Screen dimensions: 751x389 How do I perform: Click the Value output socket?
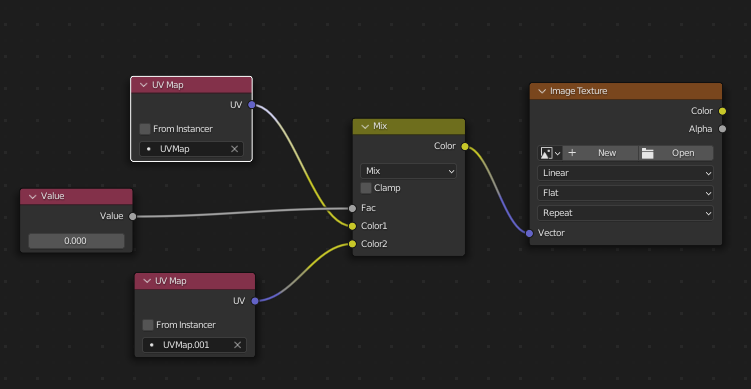point(133,217)
